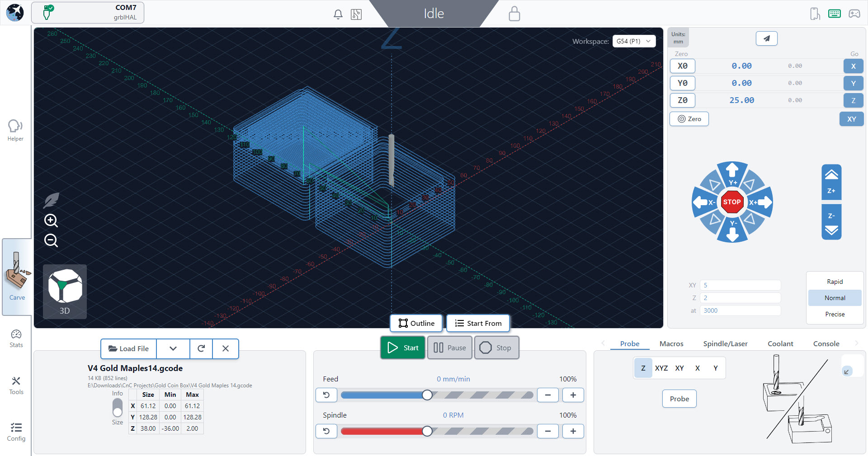Screen dimensions: 868x456
Task: Zoom in on the visualizer
Action: pos(51,221)
